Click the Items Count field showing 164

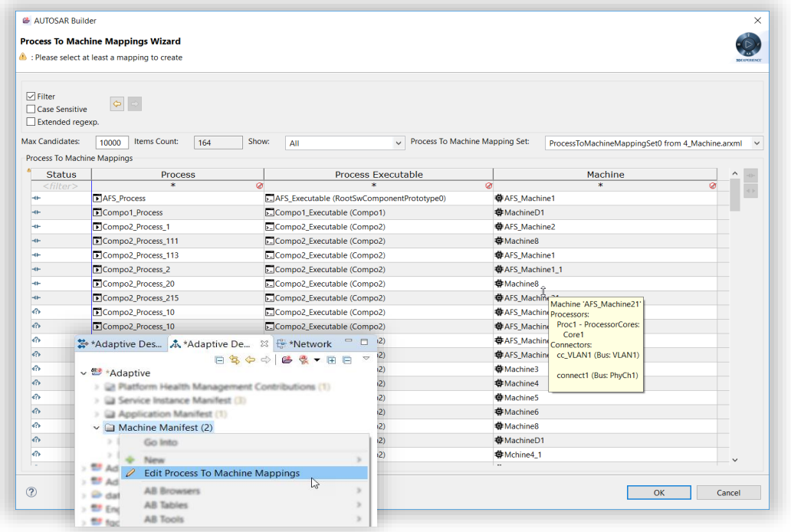(218, 143)
